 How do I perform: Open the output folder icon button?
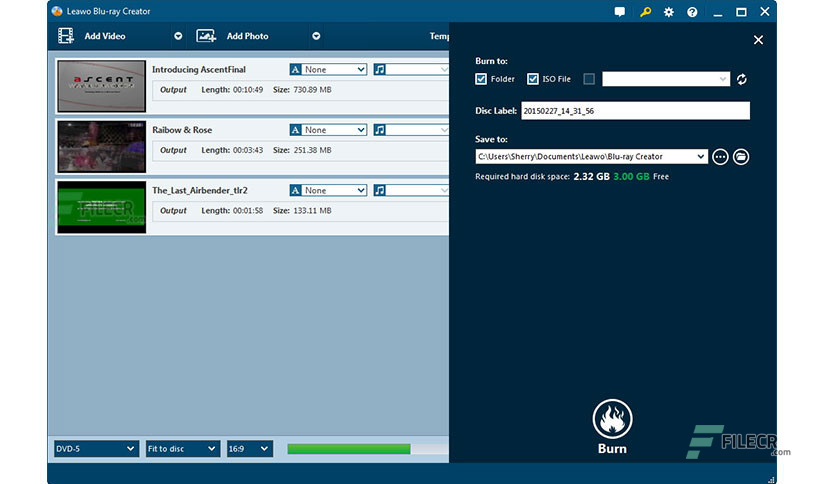[741, 157]
